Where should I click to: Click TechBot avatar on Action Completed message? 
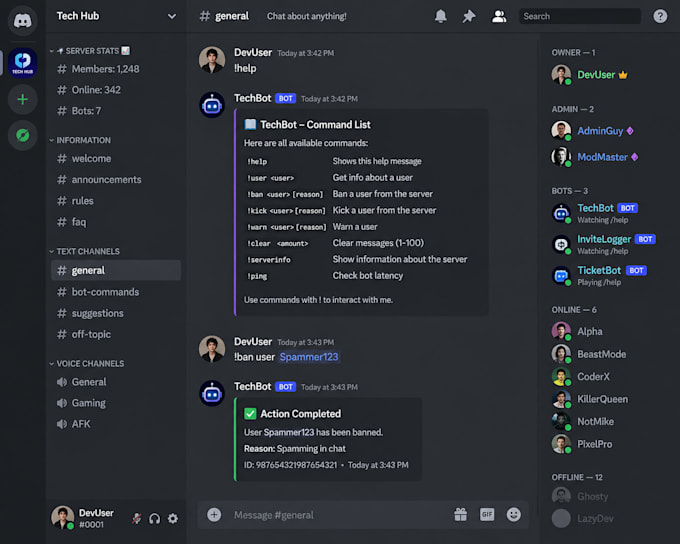pos(212,393)
